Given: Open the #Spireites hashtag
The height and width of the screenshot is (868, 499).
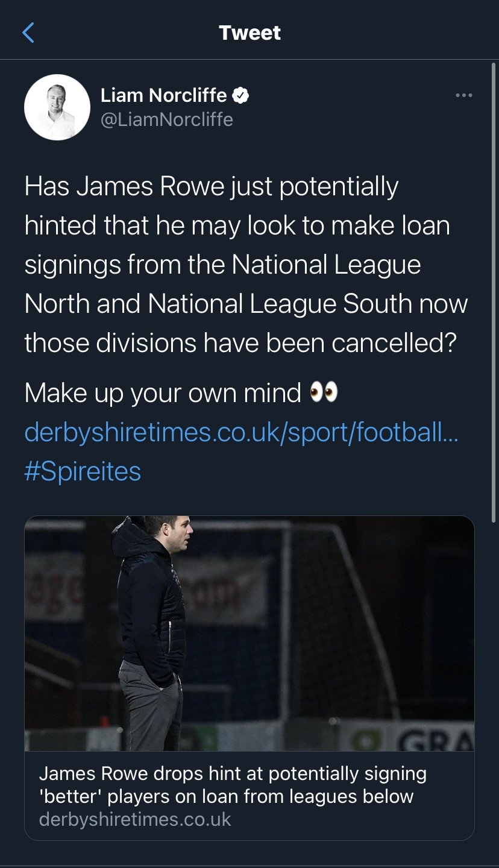Looking at the screenshot, I should click(x=83, y=471).
